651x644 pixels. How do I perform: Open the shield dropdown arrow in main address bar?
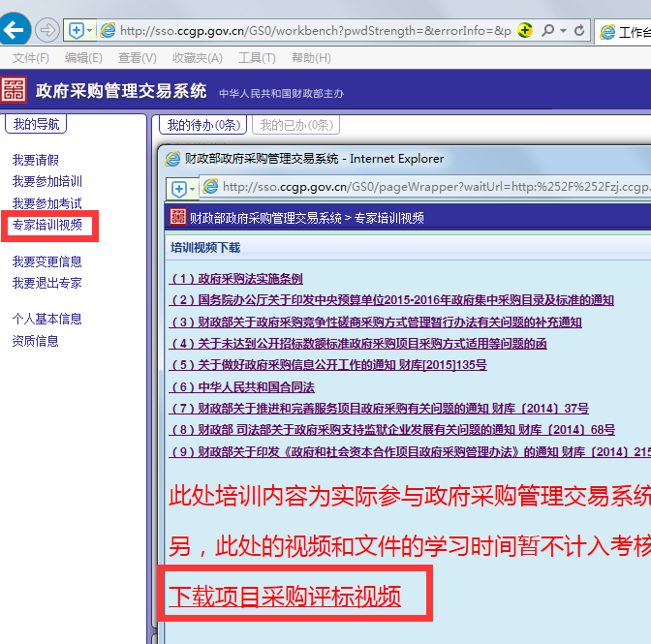tap(89, 30)
